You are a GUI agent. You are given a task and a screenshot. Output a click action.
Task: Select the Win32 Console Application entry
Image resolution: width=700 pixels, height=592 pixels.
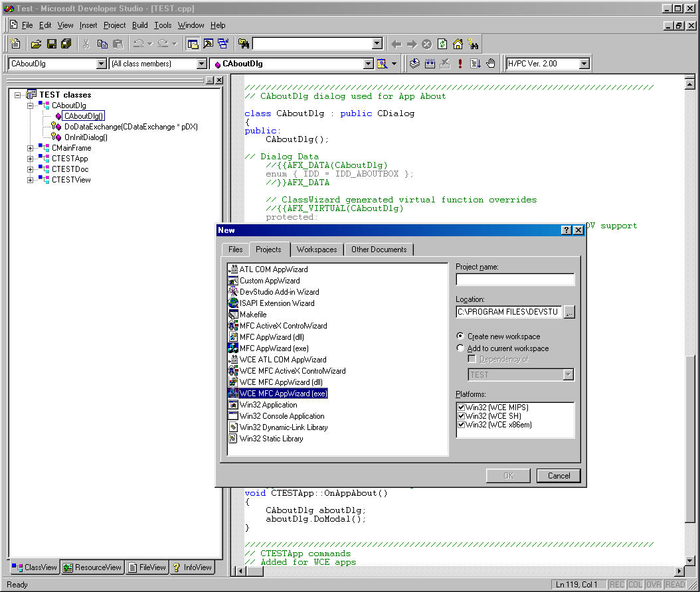pyautogui.click(x=282, y=416)
